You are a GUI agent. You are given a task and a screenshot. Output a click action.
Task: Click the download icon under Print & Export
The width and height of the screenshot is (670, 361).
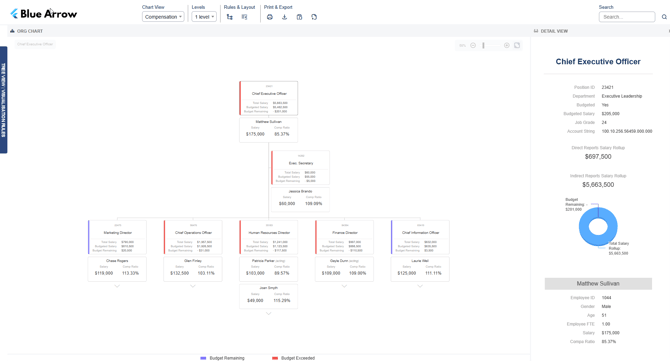pyautogui.click(x=285, y=17)
